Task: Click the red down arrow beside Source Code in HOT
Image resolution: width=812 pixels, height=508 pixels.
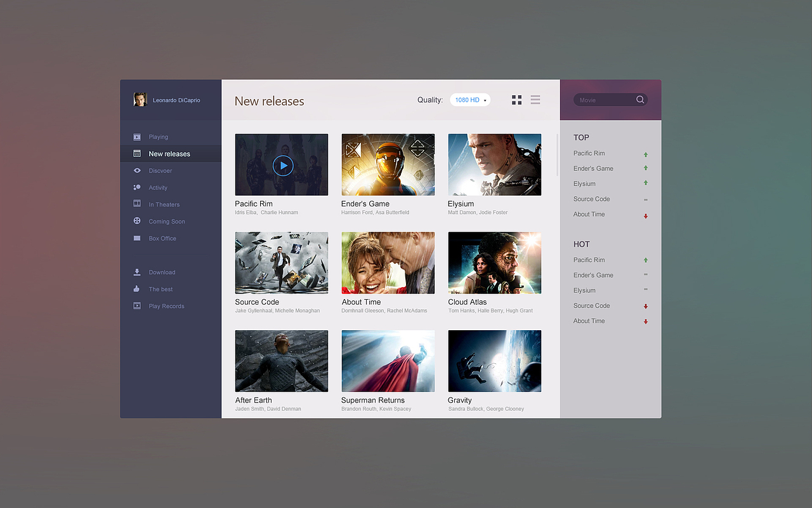Action: pyautogui.click(x=646, y=306)
